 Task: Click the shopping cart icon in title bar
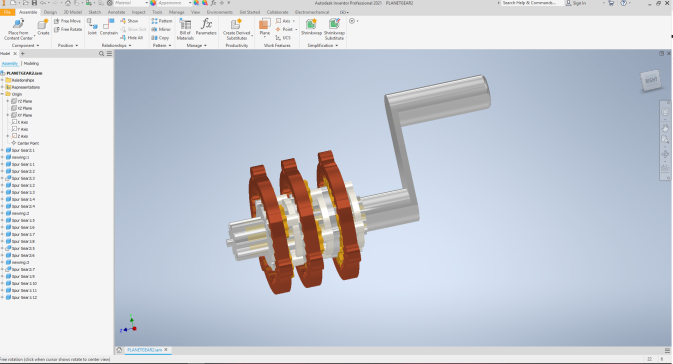(x=611, y=3)
